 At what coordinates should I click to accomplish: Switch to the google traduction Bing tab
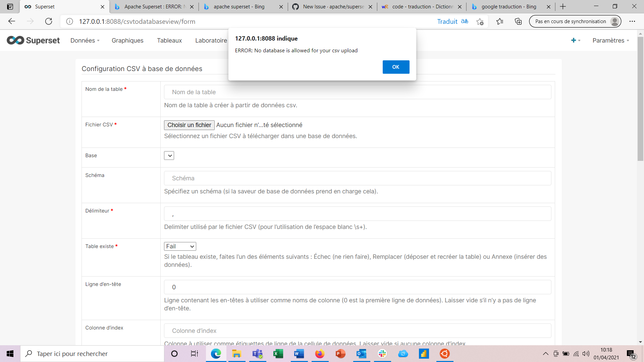click(x=507, y=6)
